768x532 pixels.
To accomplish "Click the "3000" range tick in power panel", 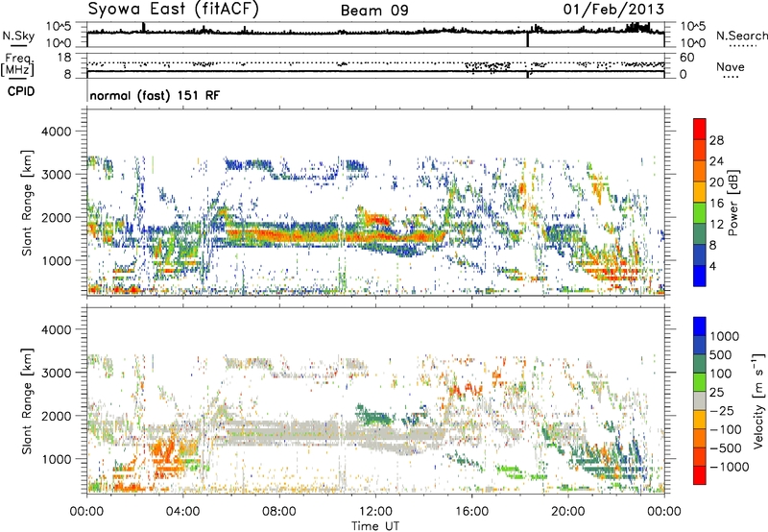I will click(x=56, y=175).
